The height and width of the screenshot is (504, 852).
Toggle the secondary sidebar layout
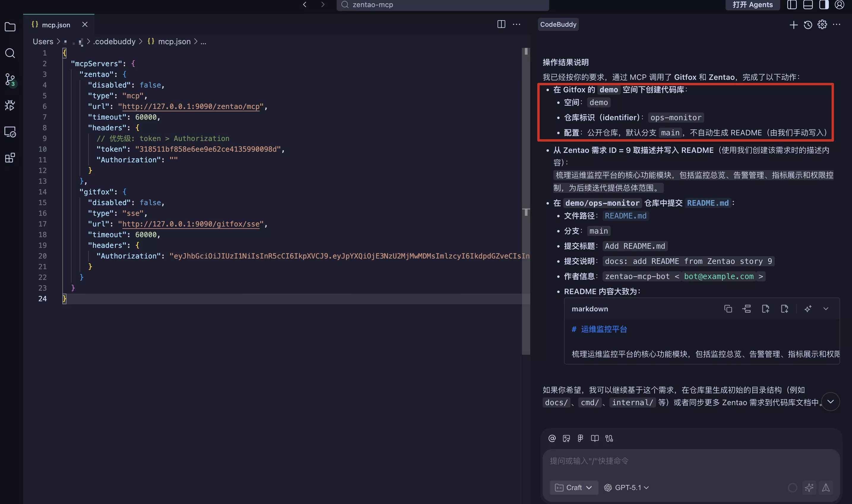pyautogui.click(x=824, y=5)
